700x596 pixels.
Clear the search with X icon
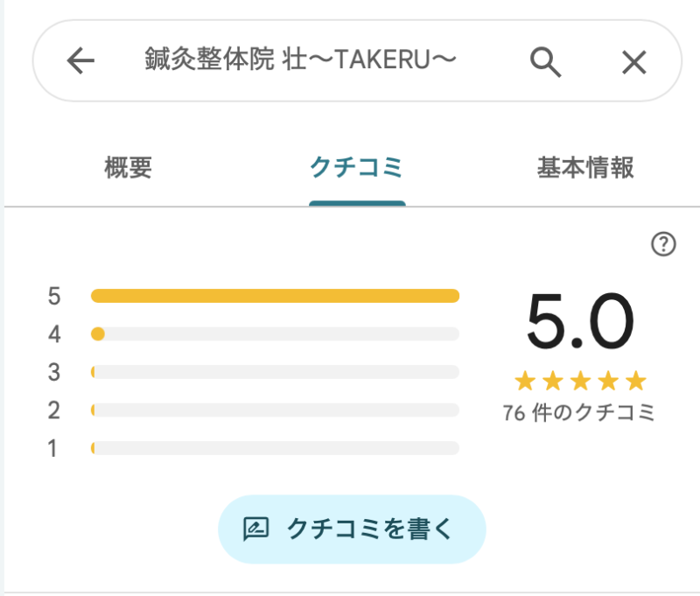point(633,61)
